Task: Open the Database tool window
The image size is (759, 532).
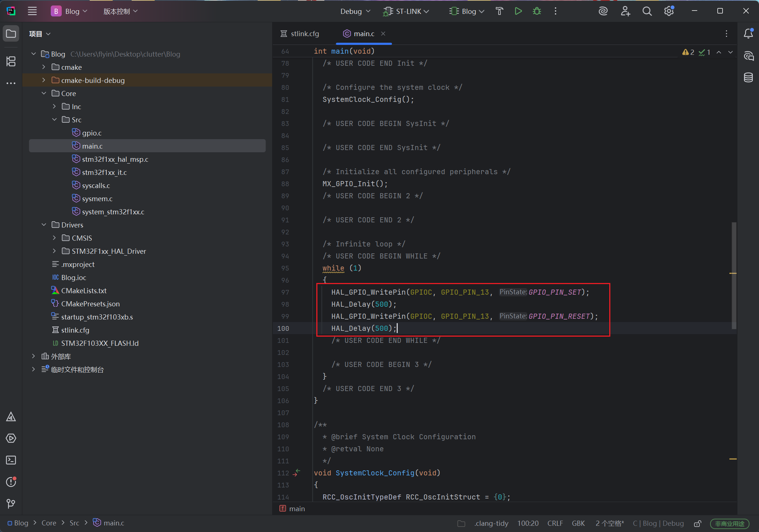Action: click(748, 77)
